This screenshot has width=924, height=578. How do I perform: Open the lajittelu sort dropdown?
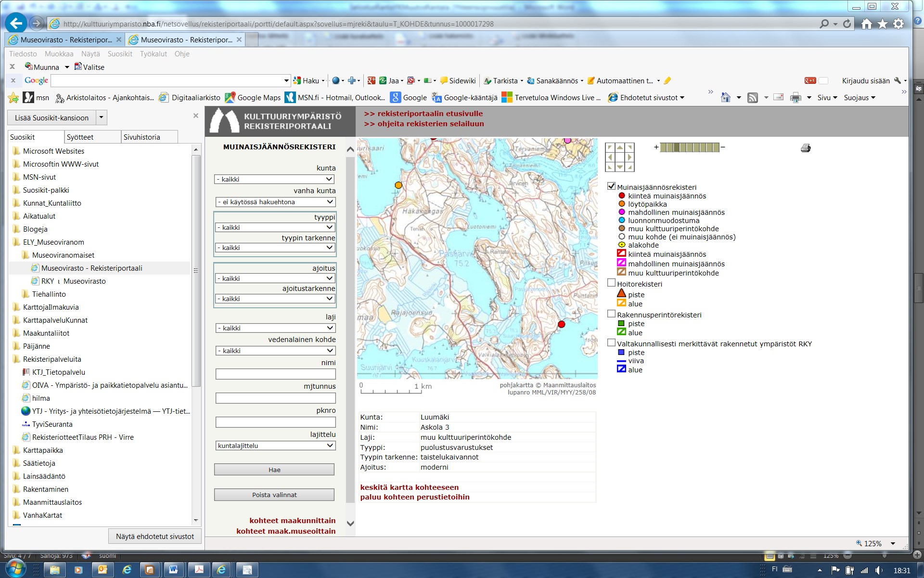(275, 446)
